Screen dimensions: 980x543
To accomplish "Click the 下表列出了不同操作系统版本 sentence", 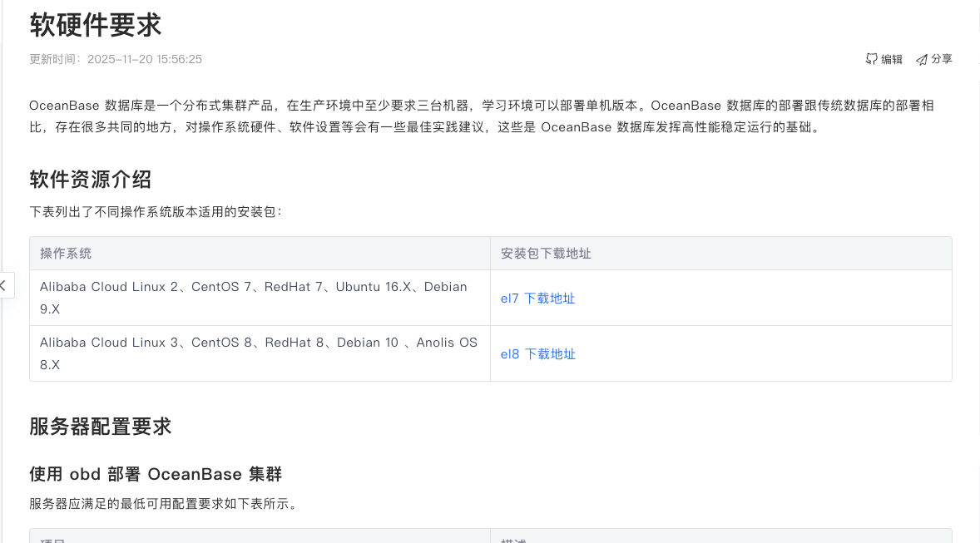I will [156, 211].
